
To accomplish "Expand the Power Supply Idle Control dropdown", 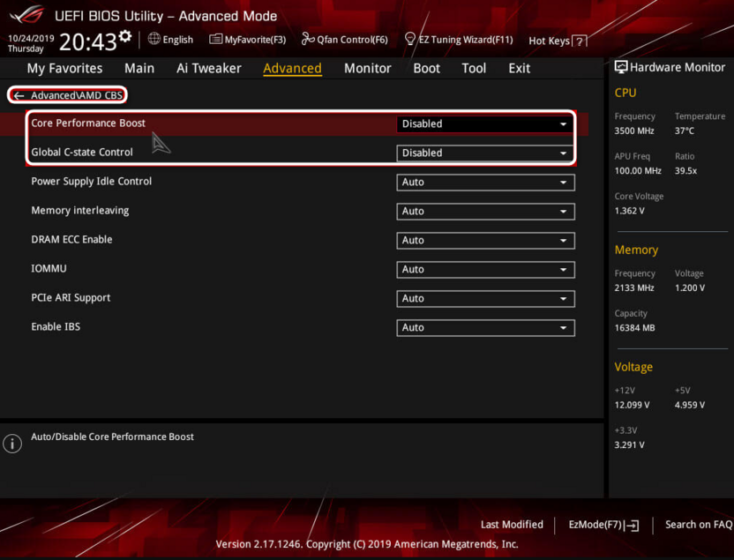I will (485, 182).
